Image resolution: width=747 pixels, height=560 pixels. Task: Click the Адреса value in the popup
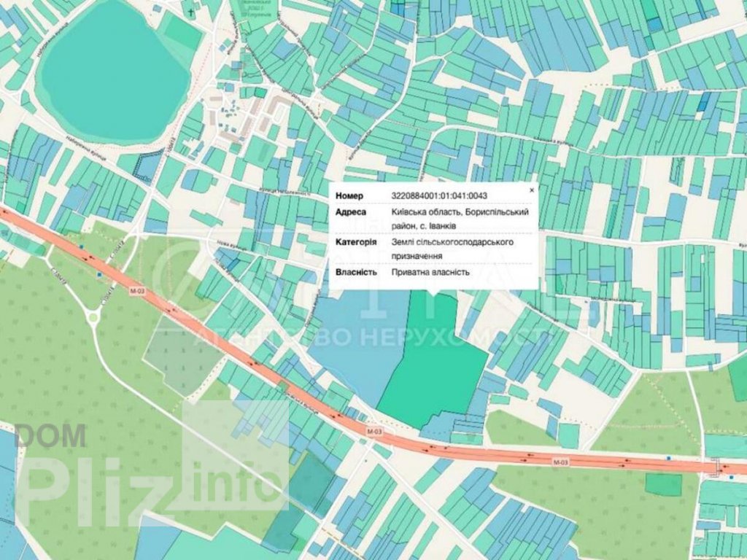click(x=460, y=219)
